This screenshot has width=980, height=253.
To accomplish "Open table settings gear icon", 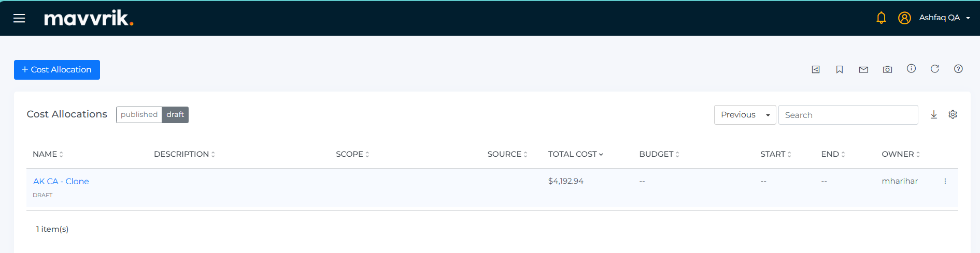I will pos(953,115).
